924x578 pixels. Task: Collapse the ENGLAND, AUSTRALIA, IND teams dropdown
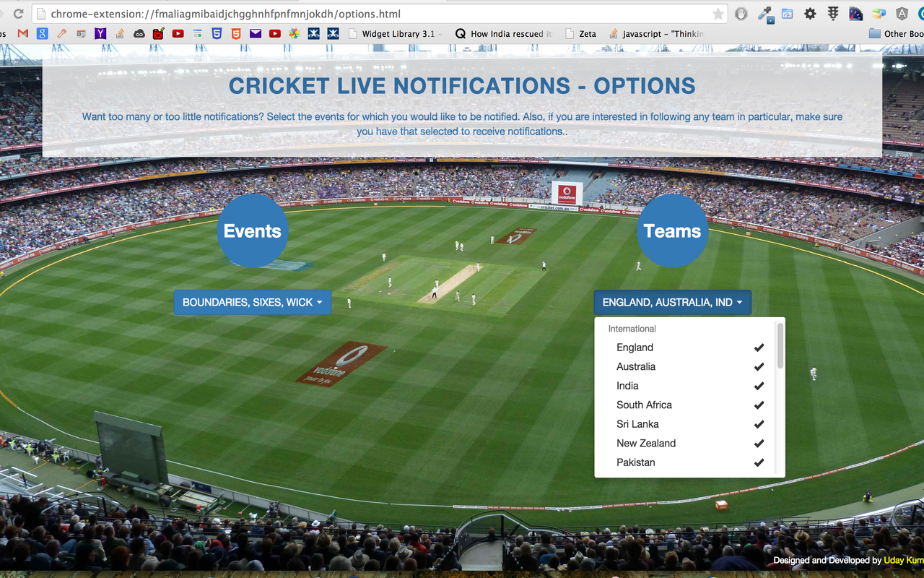point(672,302)
